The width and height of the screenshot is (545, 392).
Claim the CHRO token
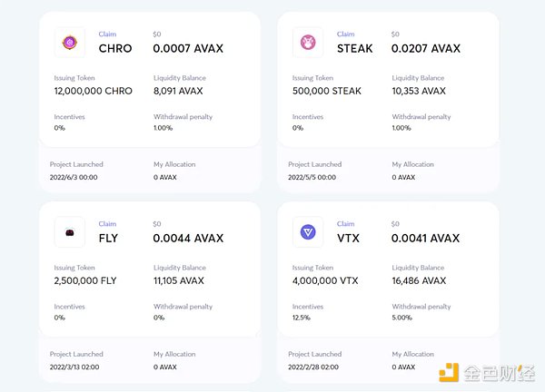pyautogui.click(x=107, y=34)
